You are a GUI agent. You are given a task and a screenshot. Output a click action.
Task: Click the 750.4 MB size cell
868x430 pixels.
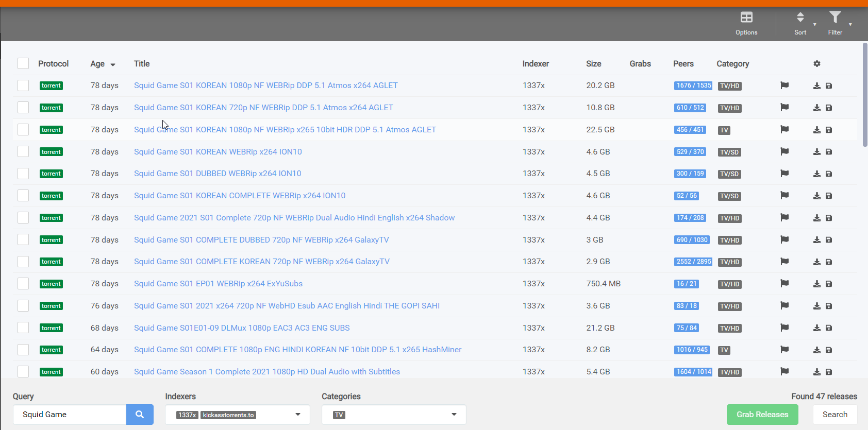click(x=603, y=284)
